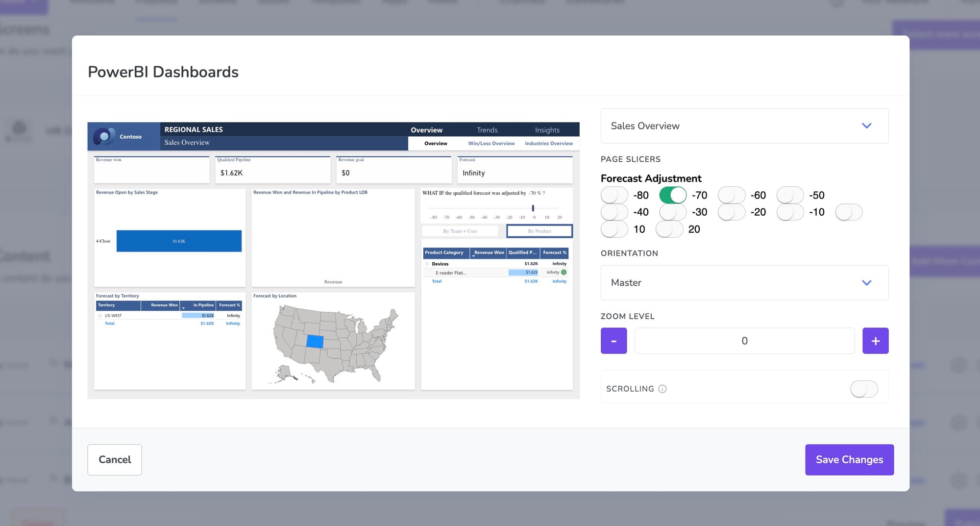Click the Contoso logo icon
The image size is (980, 526).
(x=104, y=136)
